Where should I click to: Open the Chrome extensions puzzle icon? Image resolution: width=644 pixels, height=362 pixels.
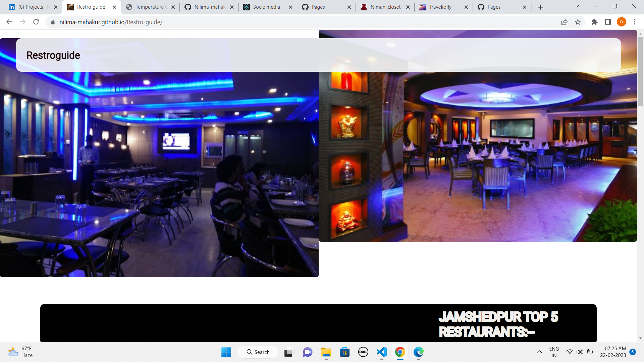pos(594,22)
